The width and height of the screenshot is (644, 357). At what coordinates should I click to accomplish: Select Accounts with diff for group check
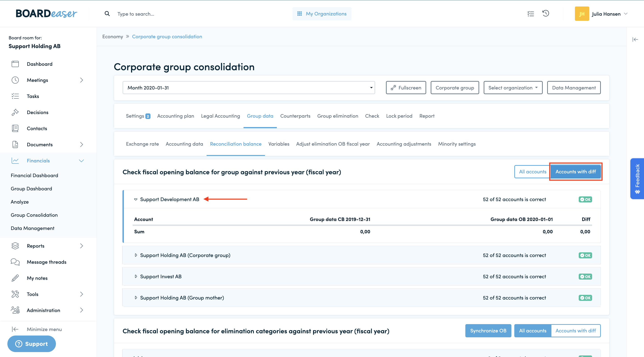click(576, 172)
